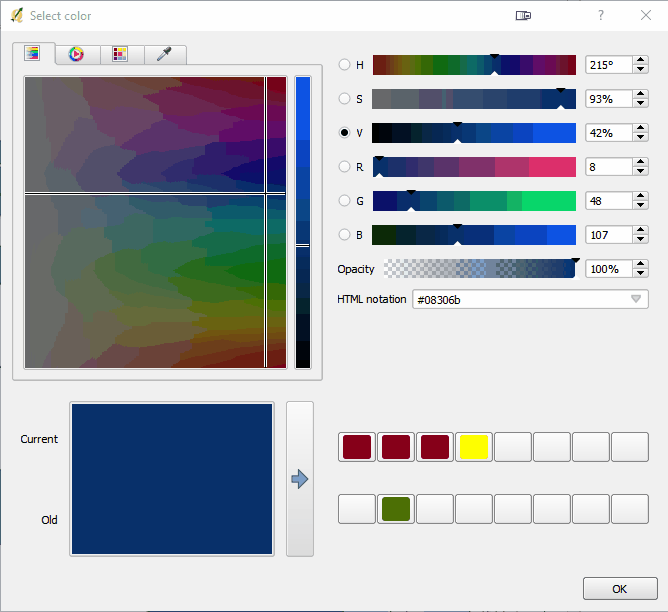Click the first dark red swatch

tap(357, 447)
